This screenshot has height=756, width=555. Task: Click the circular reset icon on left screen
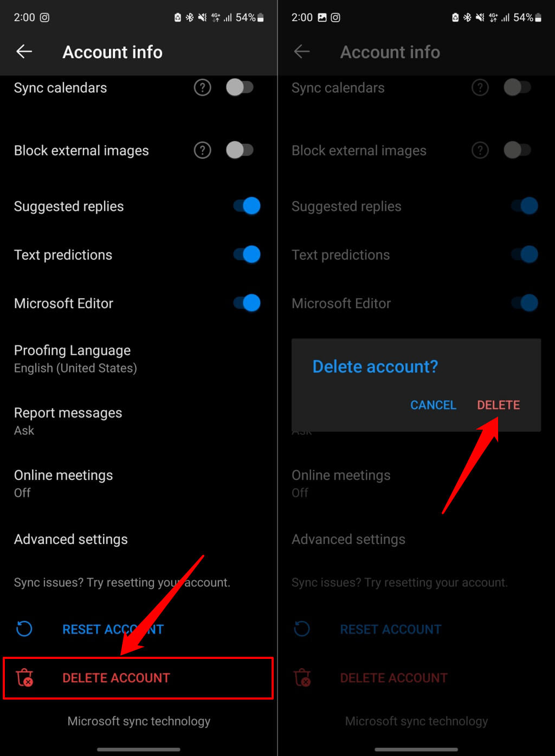pyautogui.click(x=24, y=629)
